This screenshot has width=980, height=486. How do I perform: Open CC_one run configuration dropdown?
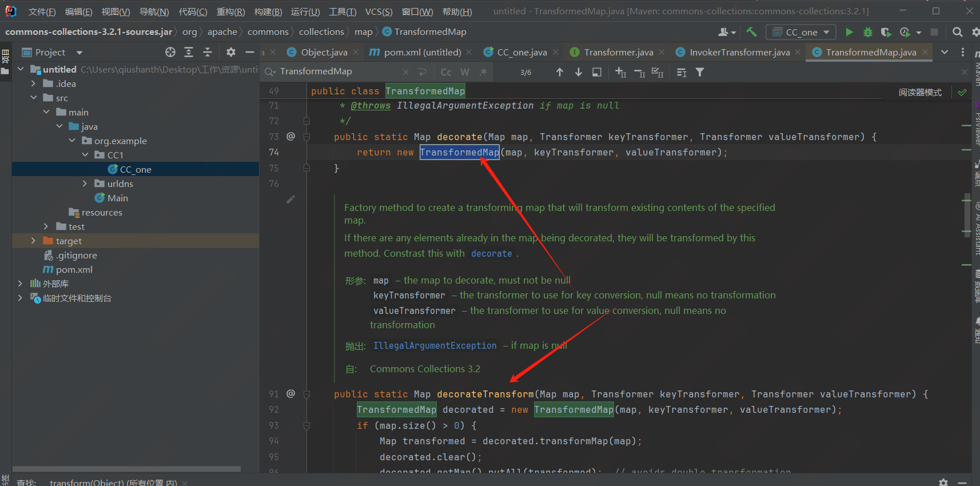point(801,32)
